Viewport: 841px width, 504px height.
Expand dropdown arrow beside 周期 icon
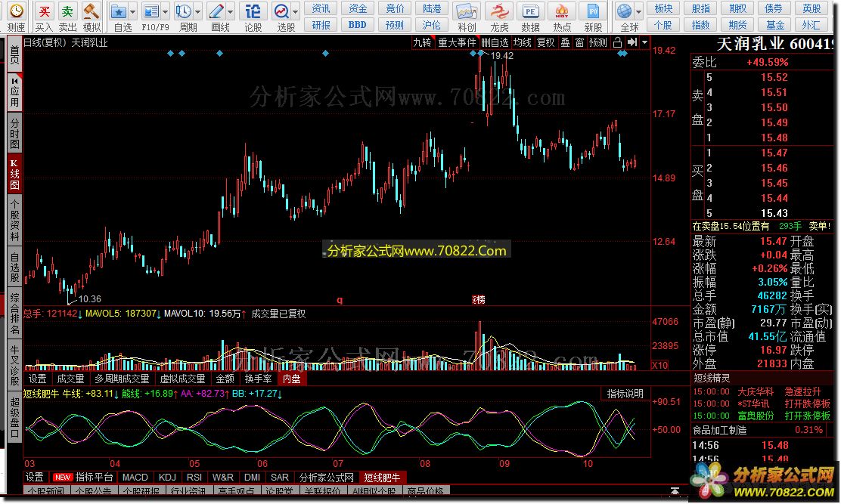tap(198, 11)
